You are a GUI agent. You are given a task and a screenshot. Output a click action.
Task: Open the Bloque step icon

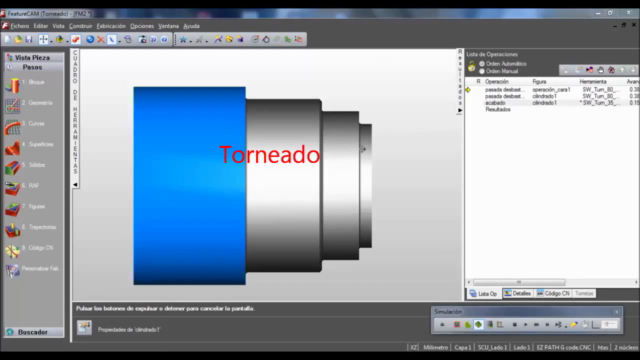(13, 86)
